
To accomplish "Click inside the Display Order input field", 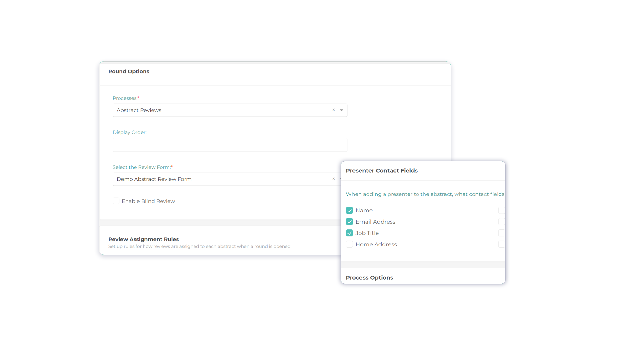I will click(230, 145).
